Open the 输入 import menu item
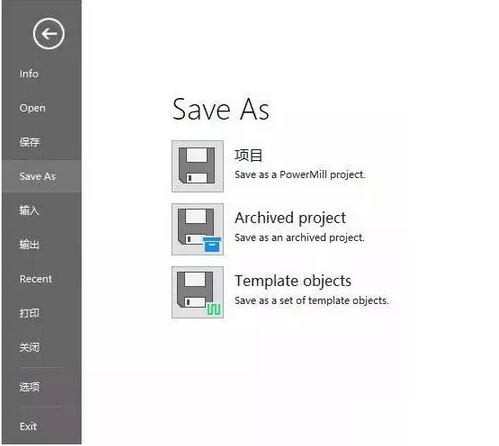499x446 pixels. coord(29,210)
